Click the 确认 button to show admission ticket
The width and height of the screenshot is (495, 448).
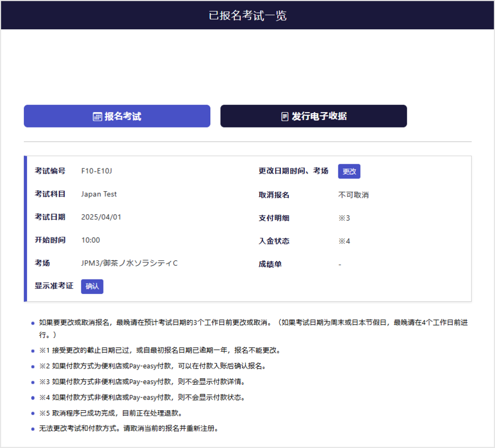(92, 286)
